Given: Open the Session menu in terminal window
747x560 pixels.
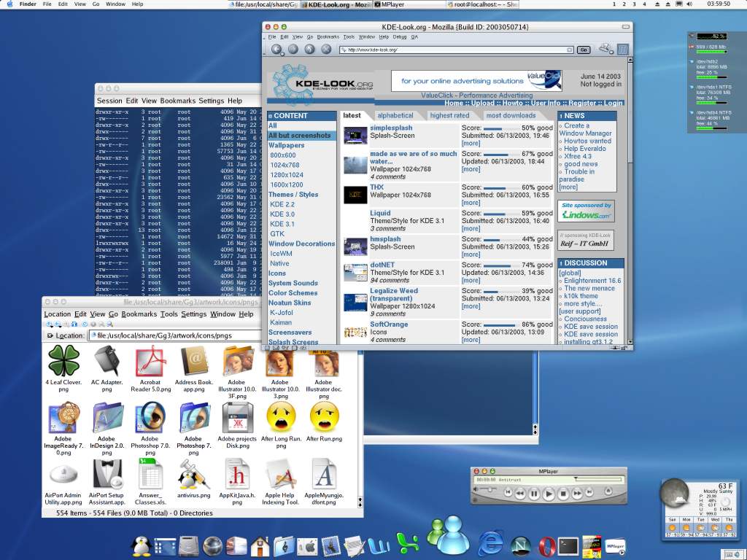Looking at the screenshot, I should coord(109,101).
